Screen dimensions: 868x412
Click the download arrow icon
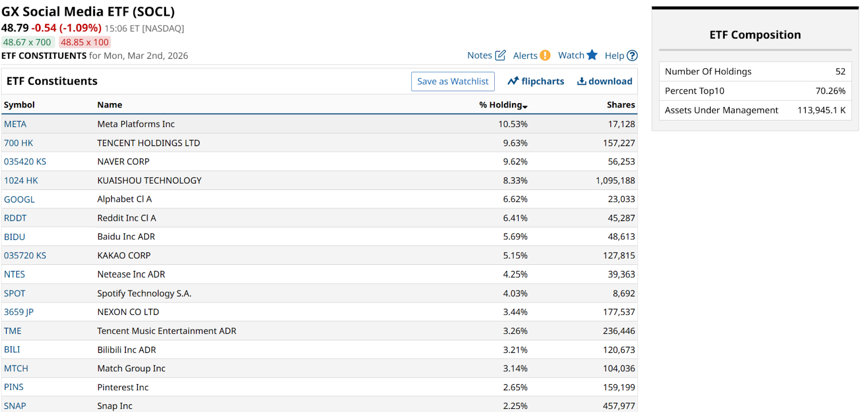[x=582, y=81]
